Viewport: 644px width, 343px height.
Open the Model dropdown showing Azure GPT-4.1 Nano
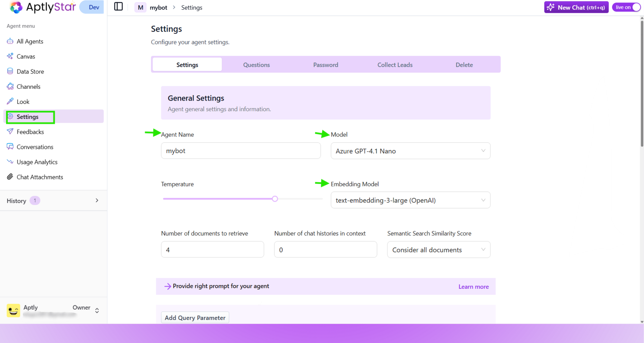tap(410, 151)
